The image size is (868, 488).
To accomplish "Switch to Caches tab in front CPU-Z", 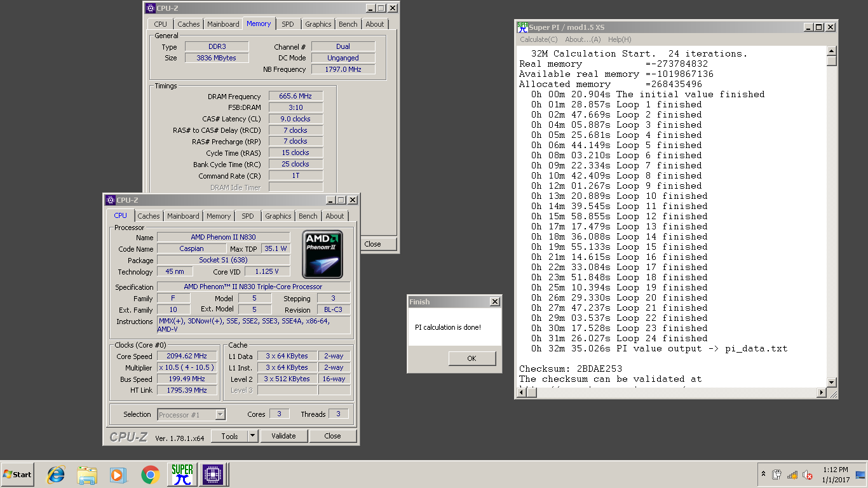I will click(x=149, y=216).
